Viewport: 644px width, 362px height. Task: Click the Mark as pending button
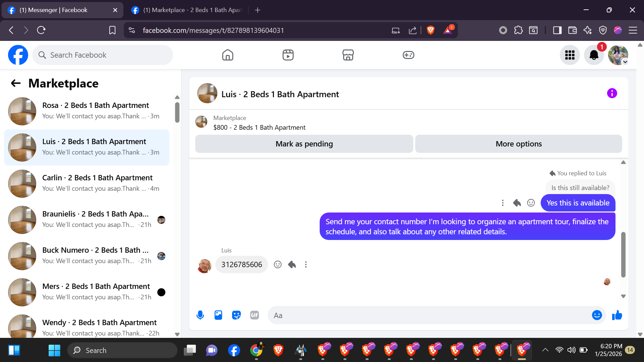304,144
